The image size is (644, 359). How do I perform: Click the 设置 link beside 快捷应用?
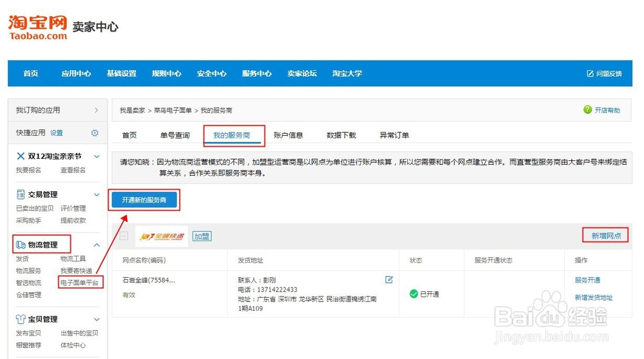(56, 133)
